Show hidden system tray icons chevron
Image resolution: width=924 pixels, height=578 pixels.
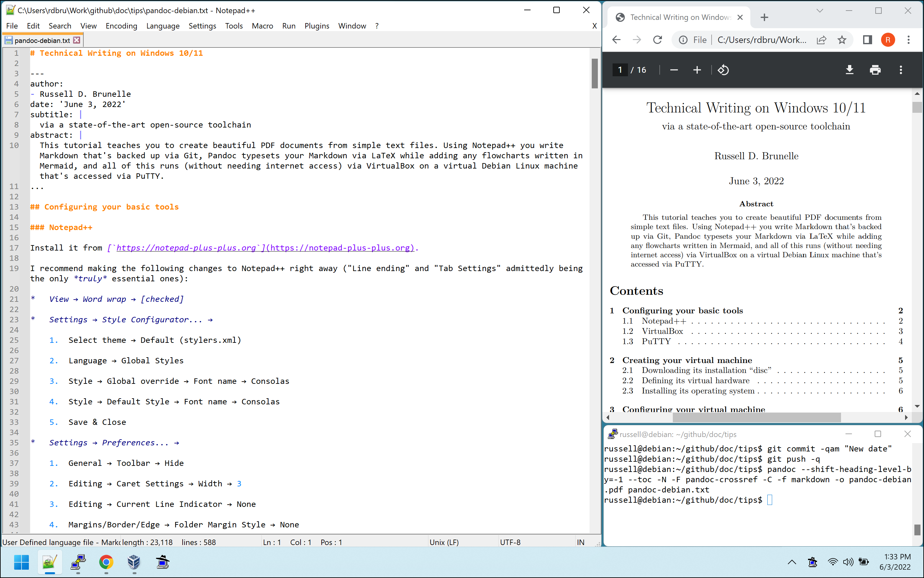792,562
